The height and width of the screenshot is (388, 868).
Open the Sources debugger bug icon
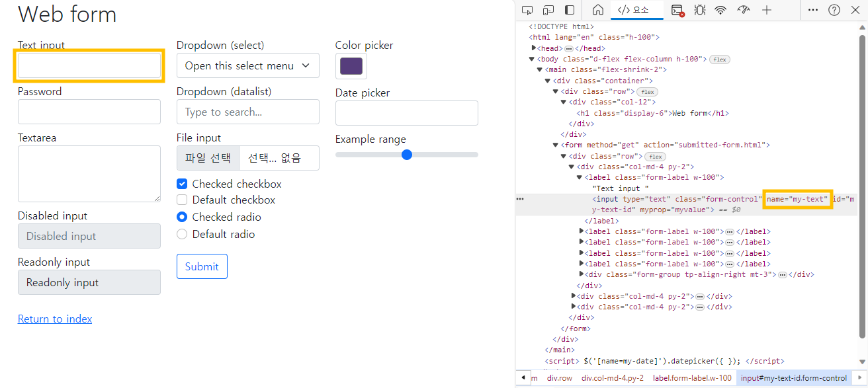700,10
